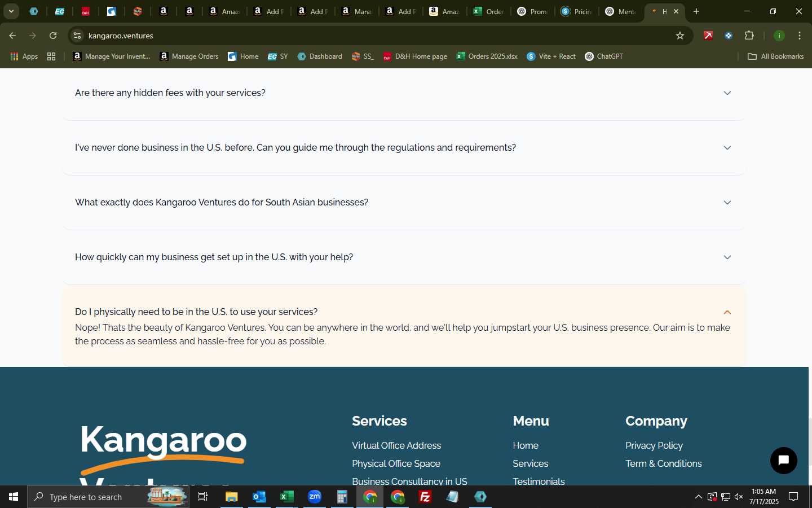
Task: Open Vite + React bookmark
Action: coord(551,56)
